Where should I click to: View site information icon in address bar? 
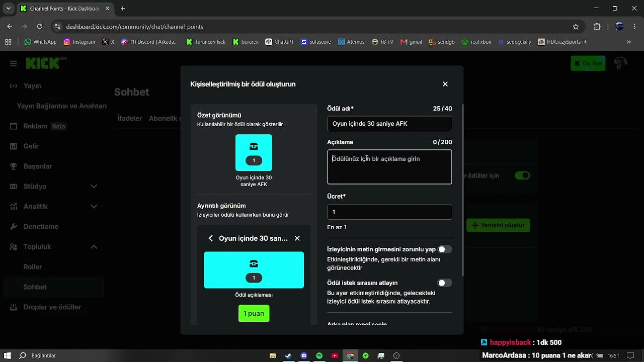(57, 27)
